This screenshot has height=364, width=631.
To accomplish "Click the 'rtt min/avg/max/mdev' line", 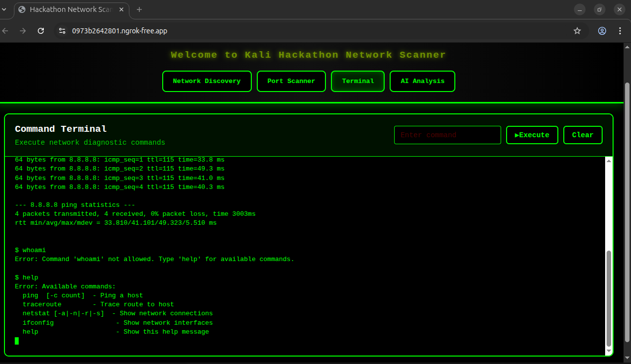I will [115, 223].
